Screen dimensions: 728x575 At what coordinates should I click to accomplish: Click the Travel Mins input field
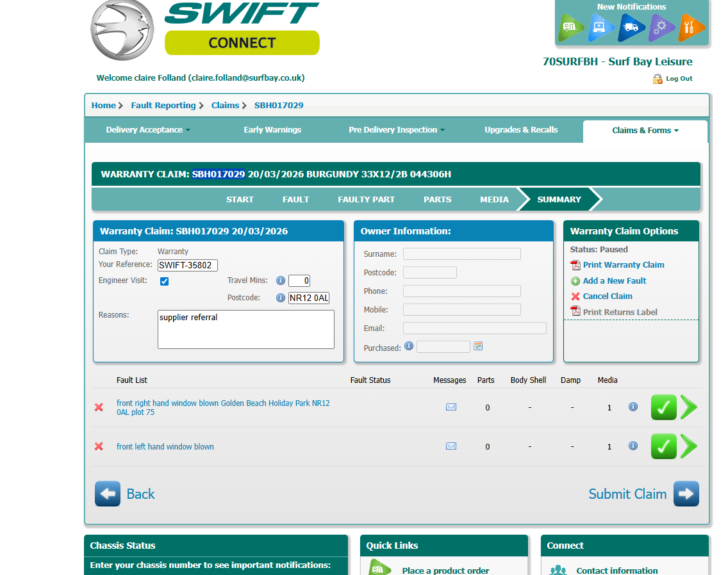pyautogui.click(x=299, y=280)
